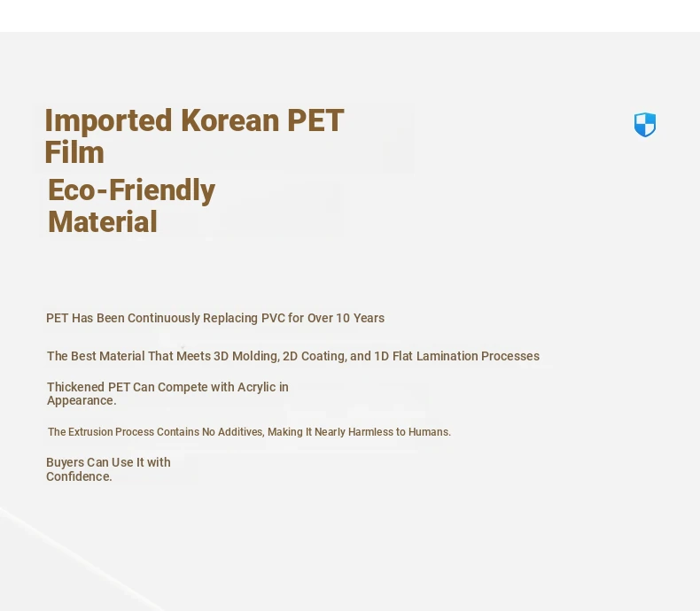Select the "Thickened PET Can Compete" text
Screen dimensions: 700x611
pos(167,393)
